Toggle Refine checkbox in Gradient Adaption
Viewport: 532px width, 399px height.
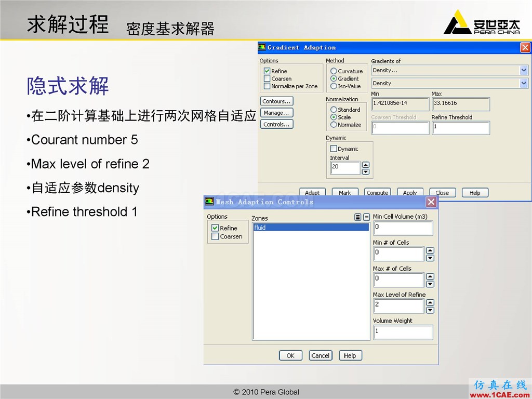click(x=267, y=71)
